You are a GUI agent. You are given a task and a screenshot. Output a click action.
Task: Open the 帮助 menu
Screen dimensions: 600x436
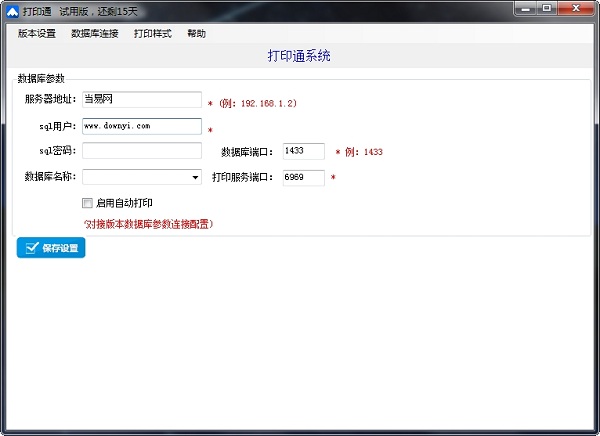(196, 33)
